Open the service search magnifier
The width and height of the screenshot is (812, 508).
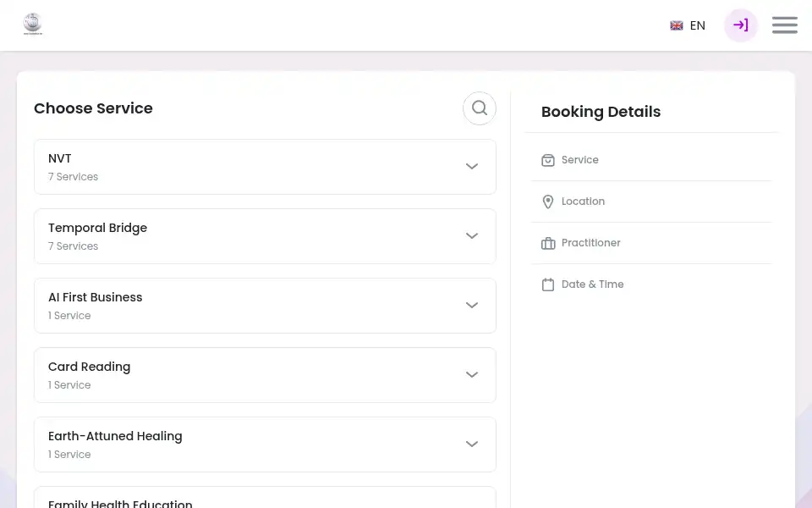(480, 108)
